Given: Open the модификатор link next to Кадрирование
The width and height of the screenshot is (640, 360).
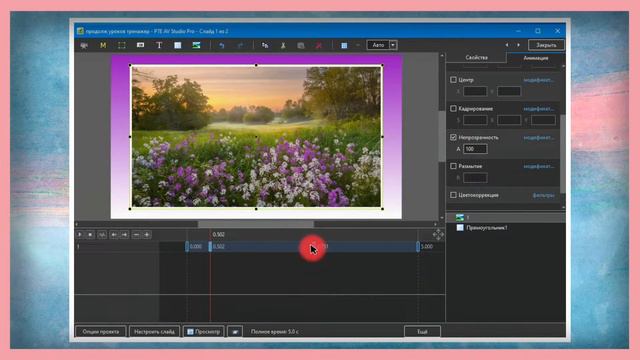Looking at the screenshot, I should [538, 109].
